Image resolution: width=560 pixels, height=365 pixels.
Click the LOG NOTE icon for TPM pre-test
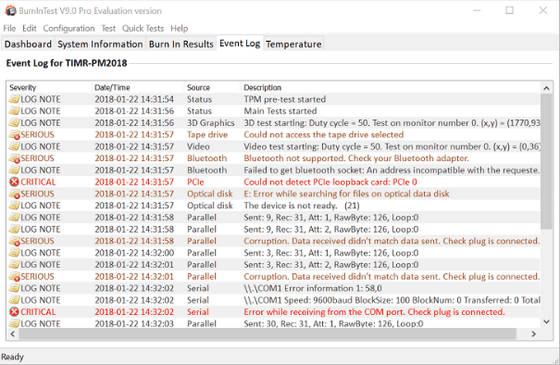(x=14, y=99)
